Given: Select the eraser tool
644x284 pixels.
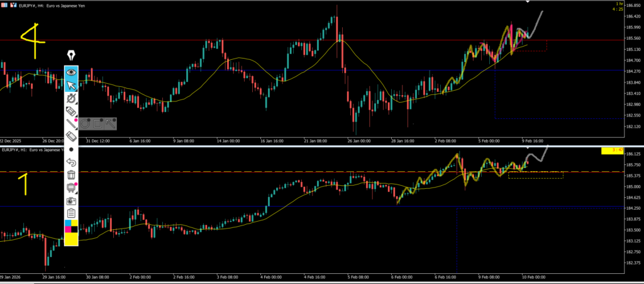Looking at the screenshot, I should pyautogui.click(x=71, y=137).
